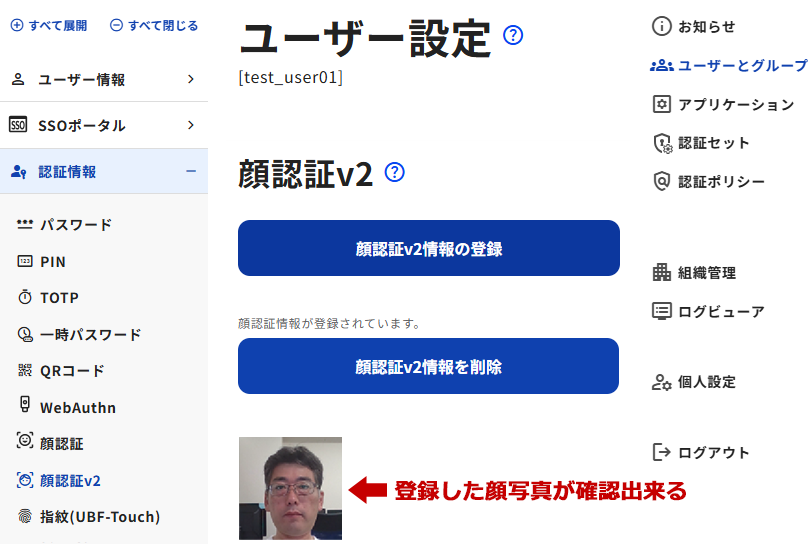808x544 pixels.
Task: Open ログビューア from right menu
Action: pyautogui.click(x=720, y=311)
